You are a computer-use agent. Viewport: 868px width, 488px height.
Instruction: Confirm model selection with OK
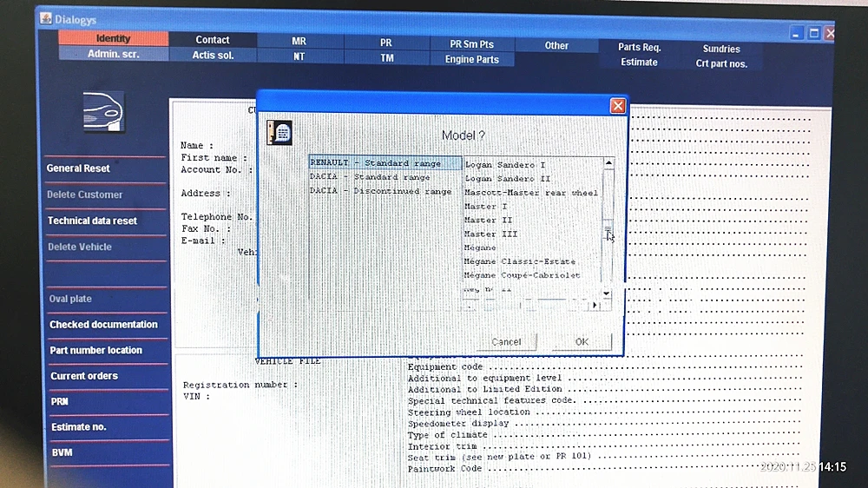[582, 342]
